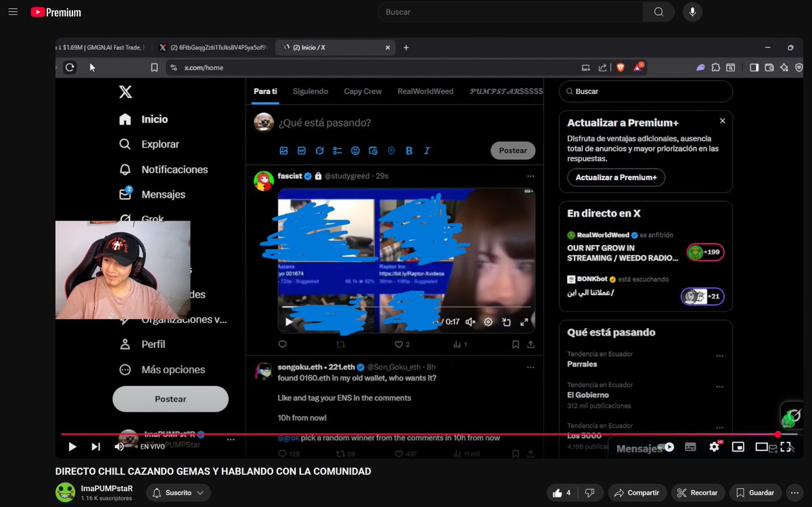Mute the YouTube player volume
812x507 pixels.
[x=119, y=447]
